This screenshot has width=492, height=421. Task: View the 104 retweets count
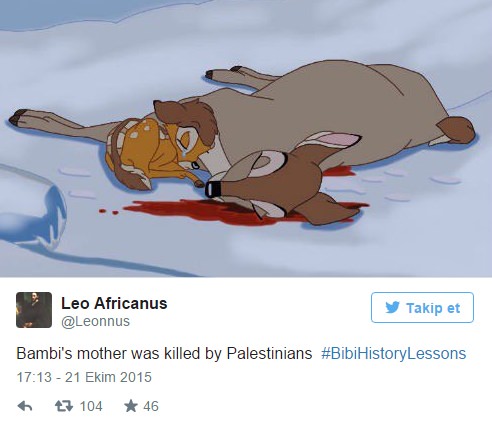point(91,406)
